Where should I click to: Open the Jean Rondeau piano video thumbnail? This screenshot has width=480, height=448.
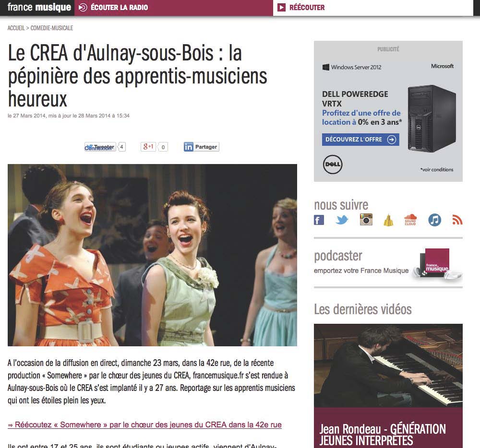tap(388, 365)
